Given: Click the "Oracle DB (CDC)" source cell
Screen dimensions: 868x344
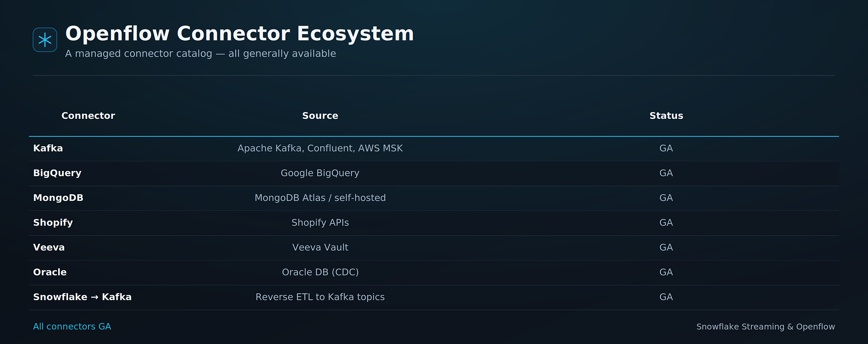Looking at the screenshot, I should [x=320, y=272].
